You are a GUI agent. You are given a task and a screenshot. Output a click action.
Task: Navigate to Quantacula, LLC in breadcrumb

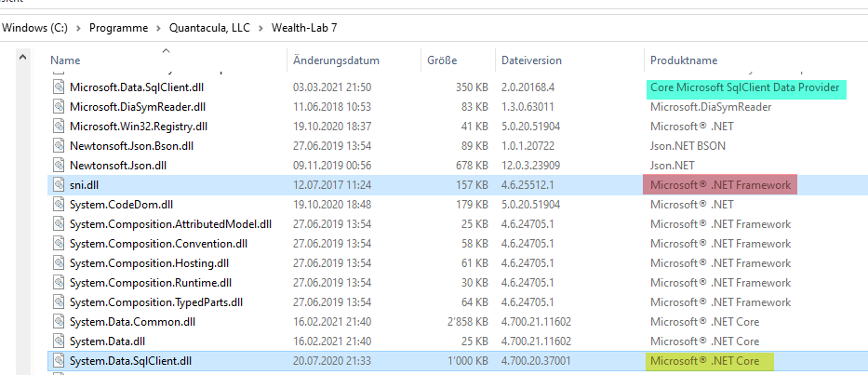click(209, 28)
